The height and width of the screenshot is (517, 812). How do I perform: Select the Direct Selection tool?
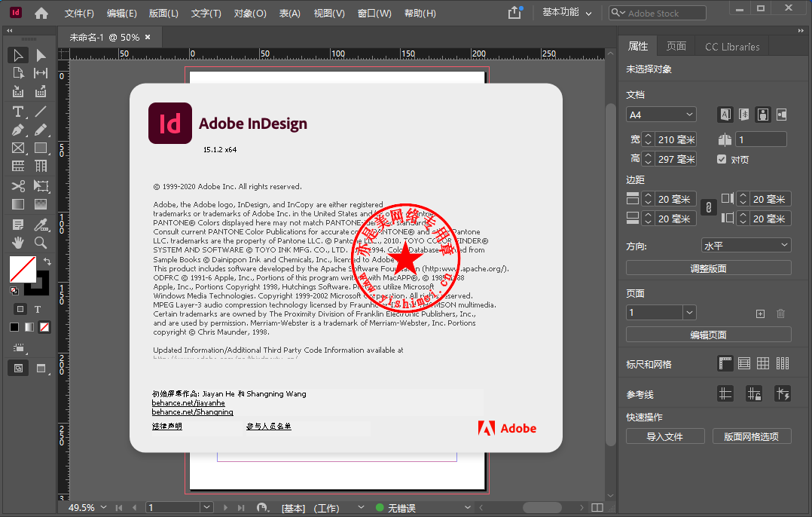41,55
